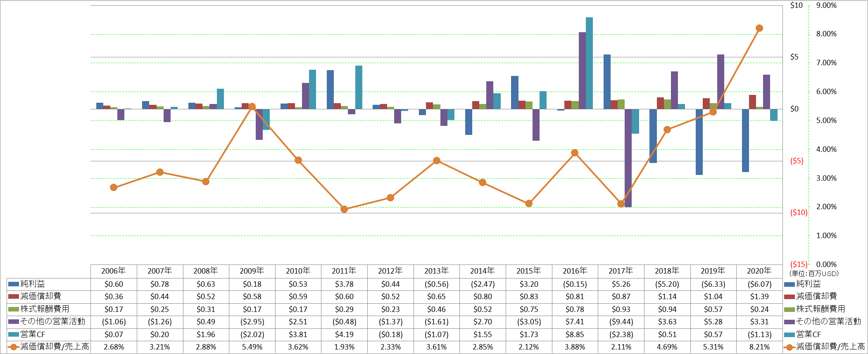Click the red ($5) axis label
The height and width of the screenshot is (354, 868).
[x=797, y=161]
